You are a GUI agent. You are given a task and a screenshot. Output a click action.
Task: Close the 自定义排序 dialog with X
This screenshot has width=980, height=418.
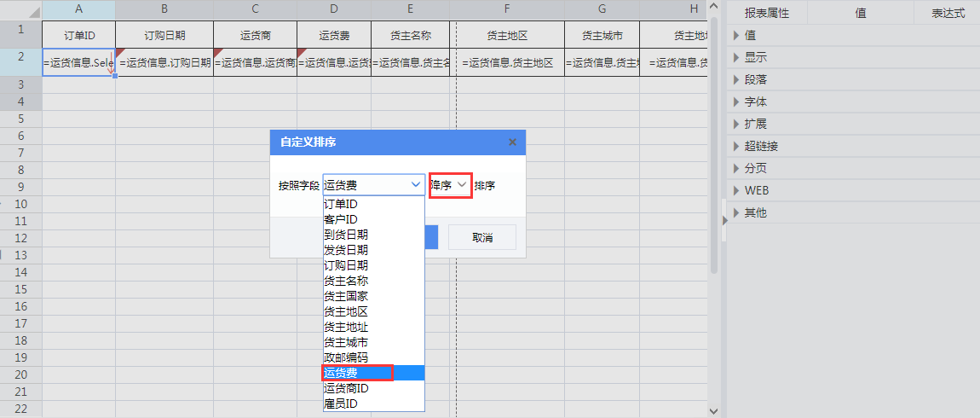512,142
